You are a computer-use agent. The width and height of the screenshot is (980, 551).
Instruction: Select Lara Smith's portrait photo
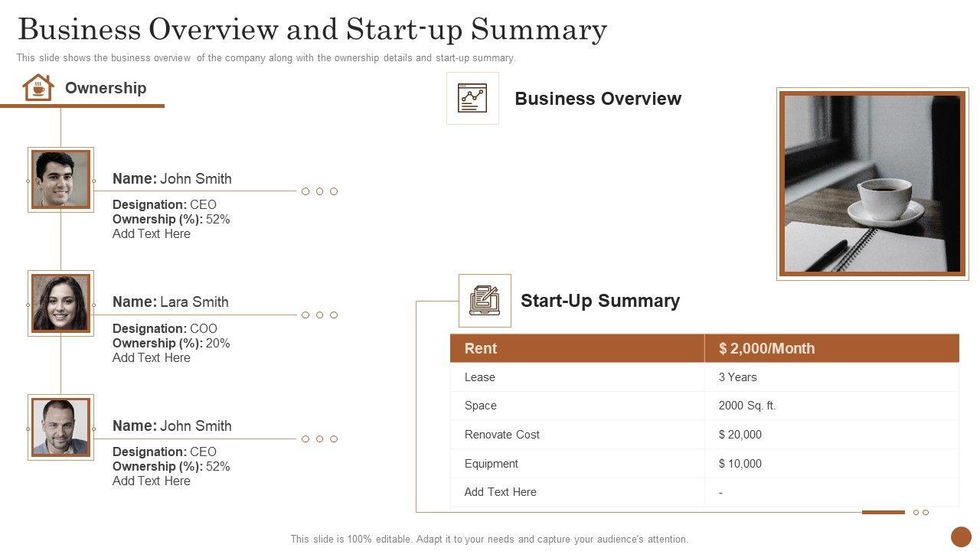click(x=60, y=303)
